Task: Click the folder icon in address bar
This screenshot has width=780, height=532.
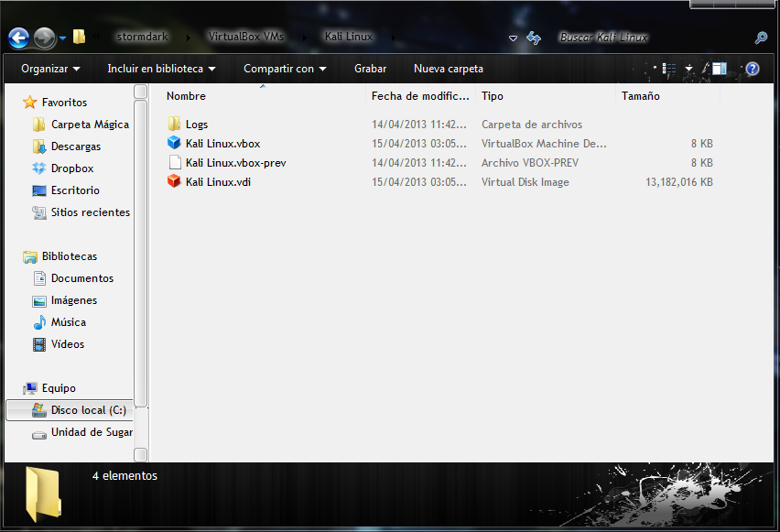Action: pyautogui.click(x=79, y=37)
